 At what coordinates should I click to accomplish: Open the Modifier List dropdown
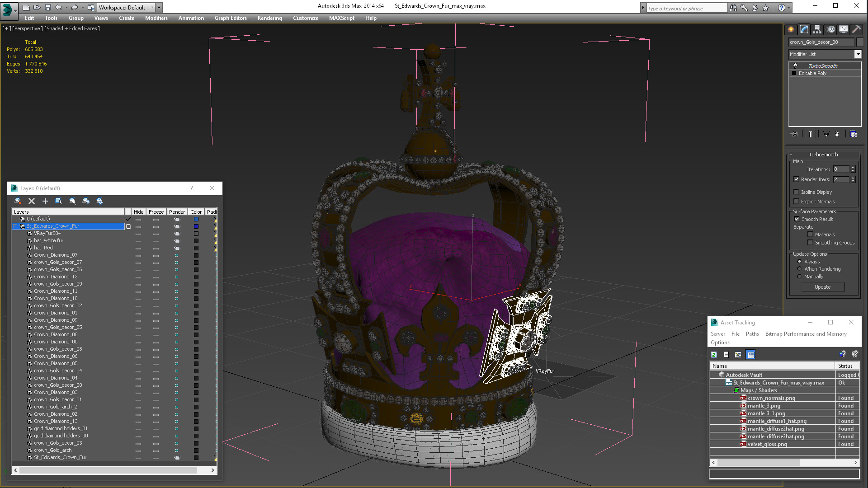(857, 54)
